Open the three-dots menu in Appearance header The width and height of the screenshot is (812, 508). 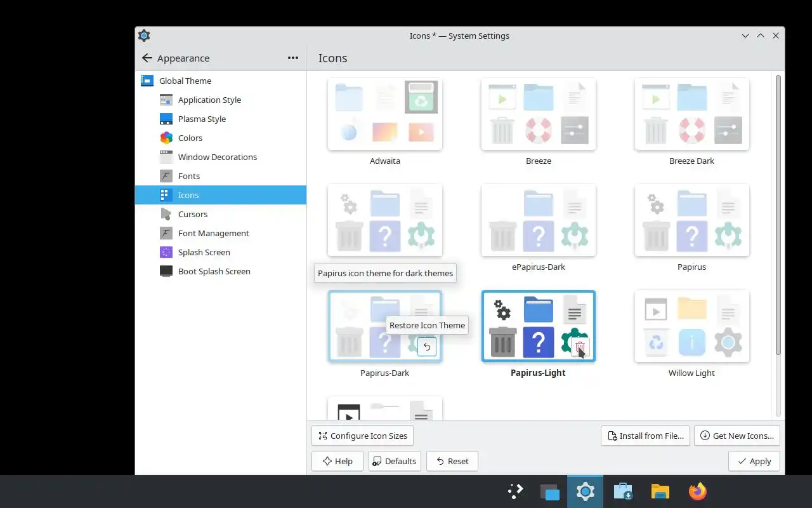tap(292, 58)
